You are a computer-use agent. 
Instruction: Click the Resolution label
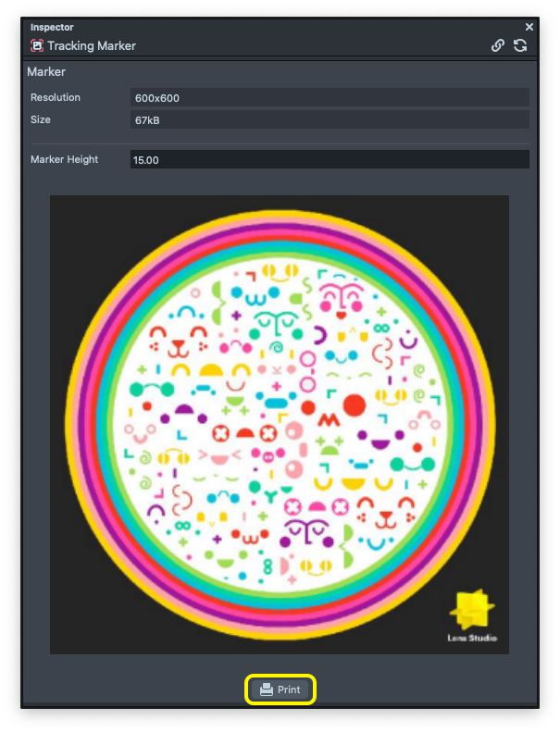pos(56,97)
